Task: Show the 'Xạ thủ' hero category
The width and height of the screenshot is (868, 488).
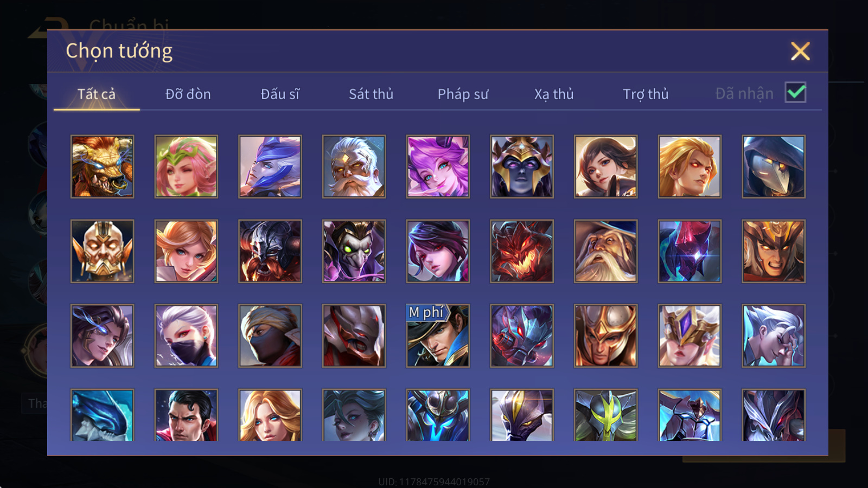Action: (554, 94)
